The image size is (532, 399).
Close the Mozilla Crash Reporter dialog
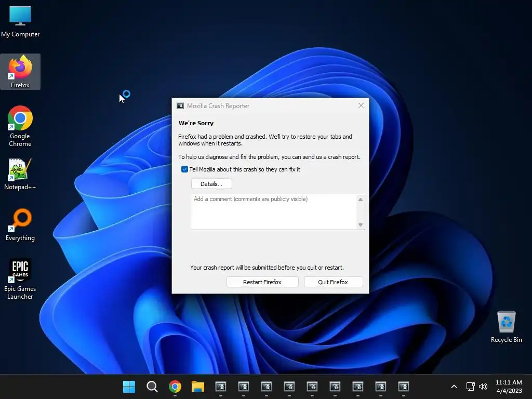(x=361, y=105)
